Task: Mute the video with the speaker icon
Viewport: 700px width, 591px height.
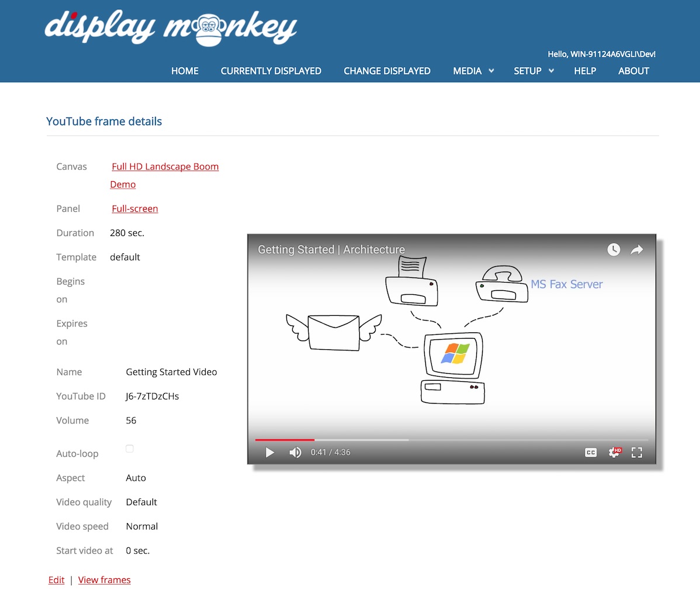Action: pyautogui.click(x=296, y=453)
